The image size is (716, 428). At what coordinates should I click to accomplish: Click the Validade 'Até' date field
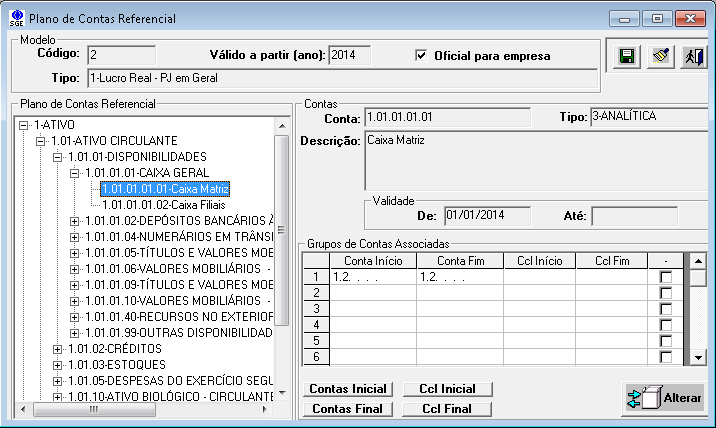coord(633,216)
